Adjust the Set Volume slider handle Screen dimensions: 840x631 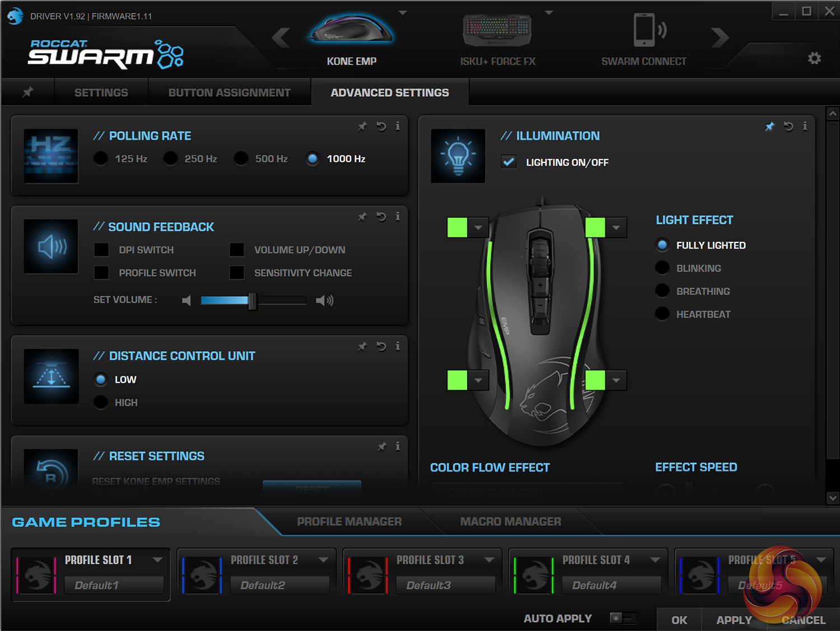[252, 301]
